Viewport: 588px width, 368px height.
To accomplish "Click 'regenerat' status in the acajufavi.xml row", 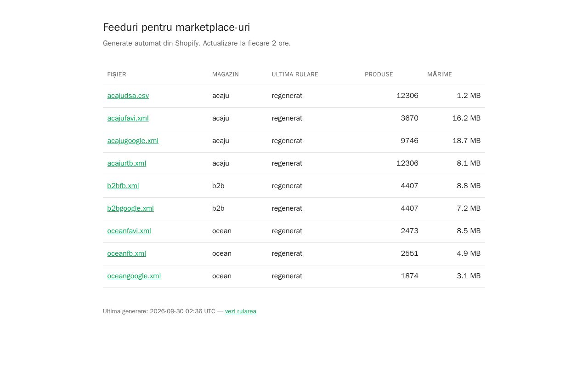I will 287,118.
